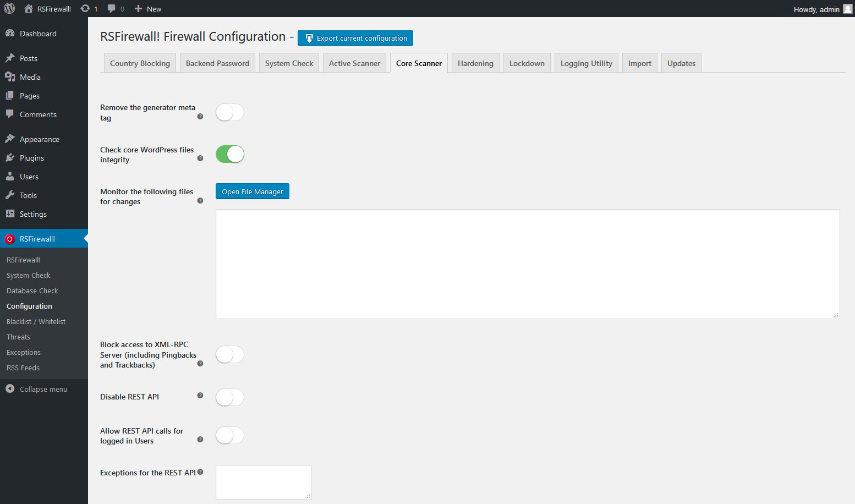Viewport: 855px width, 504px height.
Task: Click the RSFirewall! shield icon
Action: pos(9,239)
